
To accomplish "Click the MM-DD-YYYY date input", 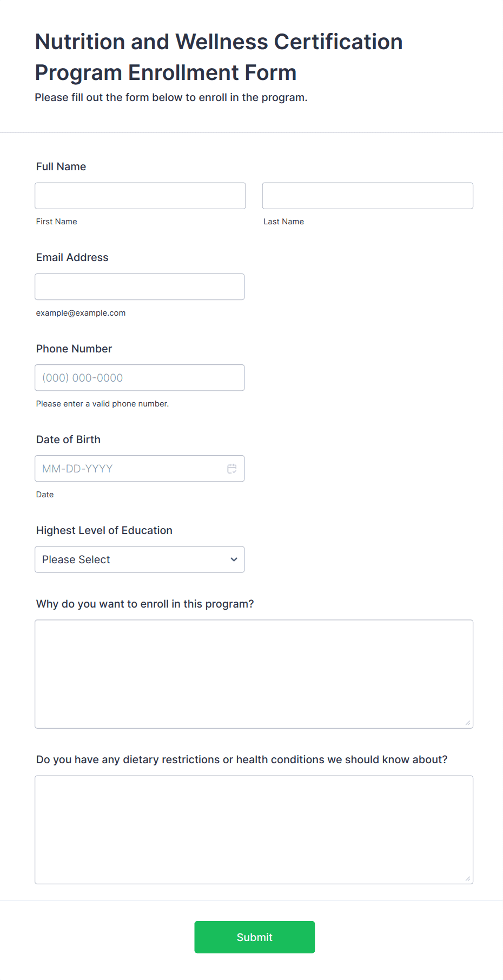I will (140, 469).
